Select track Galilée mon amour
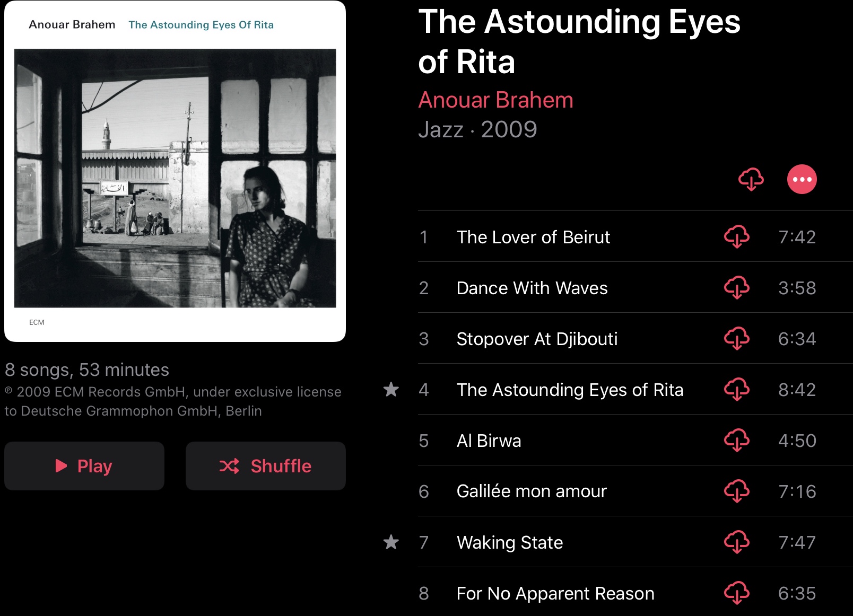Viewport: 853px width, 616px height. [531, 491]
